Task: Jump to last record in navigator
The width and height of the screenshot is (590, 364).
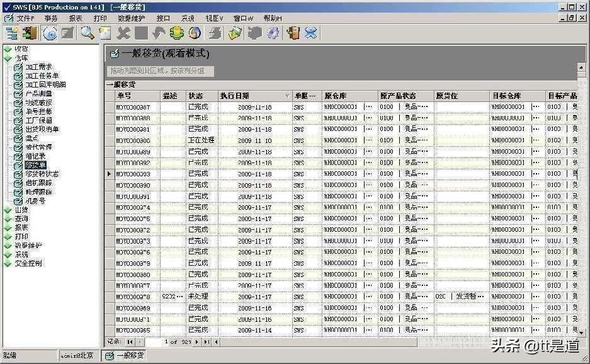Action: click(207, 342)
